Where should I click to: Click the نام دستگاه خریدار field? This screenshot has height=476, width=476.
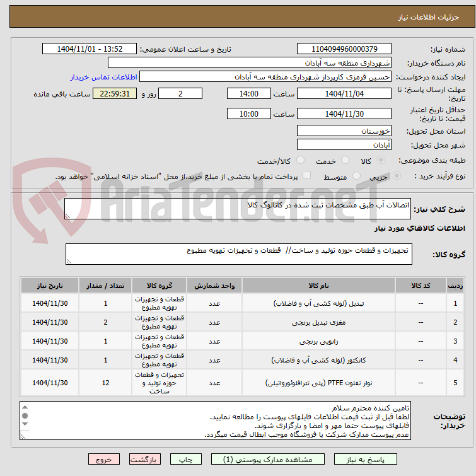[249, 63]
